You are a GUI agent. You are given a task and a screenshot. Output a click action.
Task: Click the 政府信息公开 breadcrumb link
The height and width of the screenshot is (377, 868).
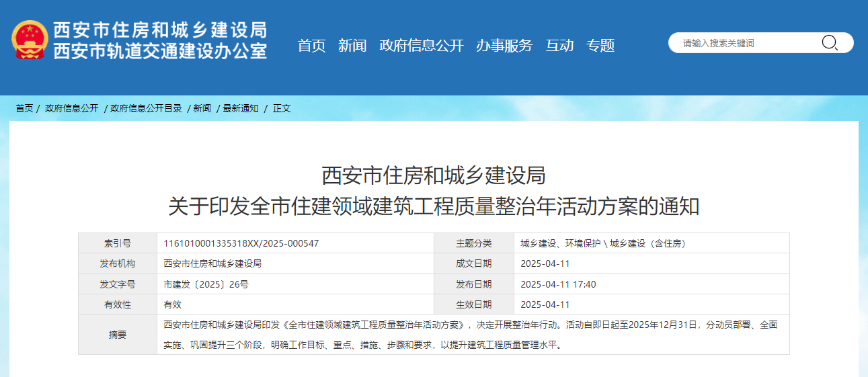pyautogui.click(x=71, y=108)
